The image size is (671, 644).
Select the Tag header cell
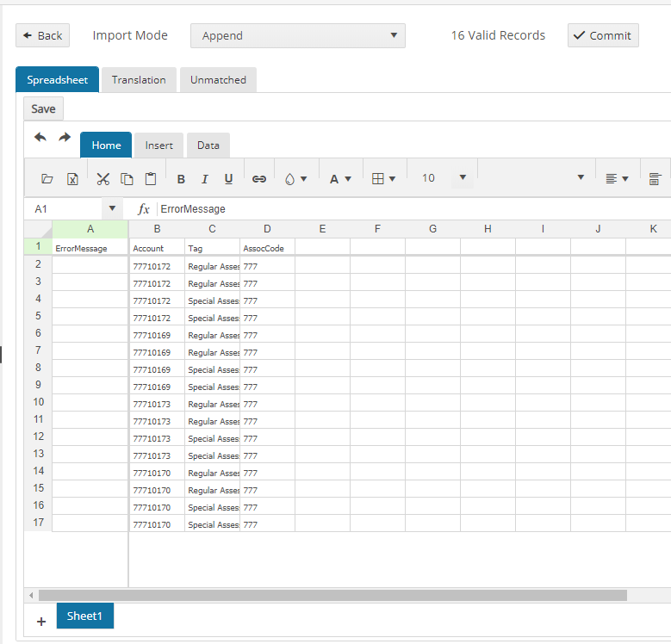click(212, 248)
